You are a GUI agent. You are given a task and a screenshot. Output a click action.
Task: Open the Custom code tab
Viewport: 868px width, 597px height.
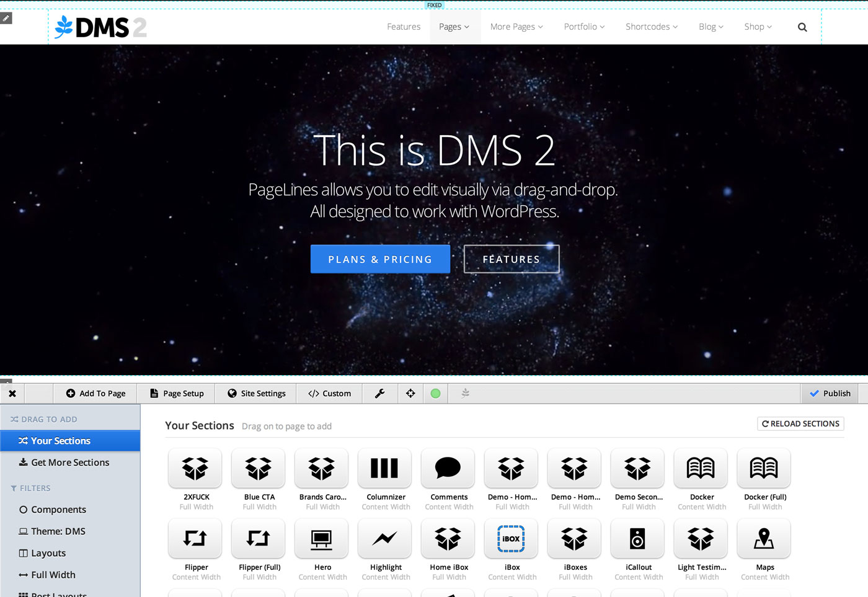(330, 394)
